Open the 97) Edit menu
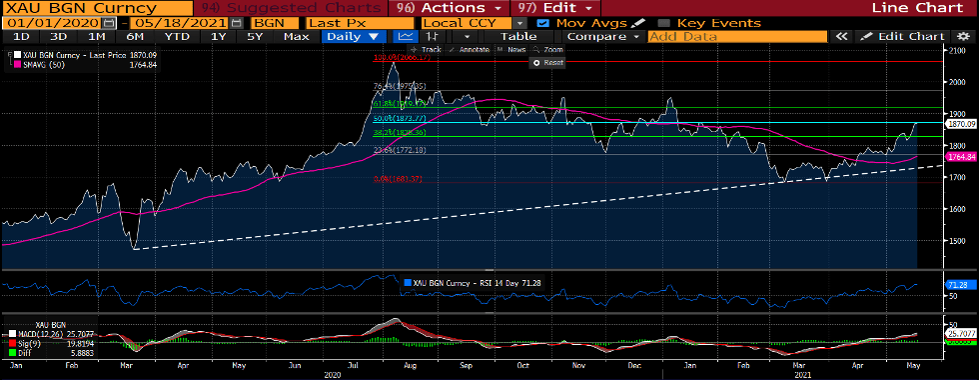980x381 pixels. pos(555,8)
